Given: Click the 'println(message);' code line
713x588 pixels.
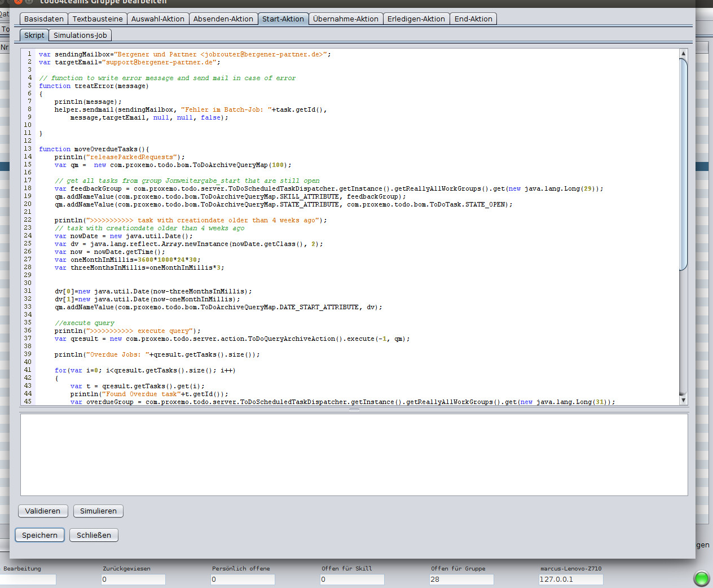Looking at the screenshot, I should [88, 102].
